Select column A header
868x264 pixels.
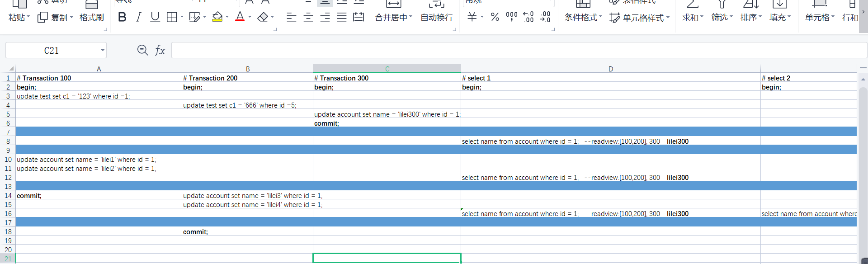pos(99,69)
